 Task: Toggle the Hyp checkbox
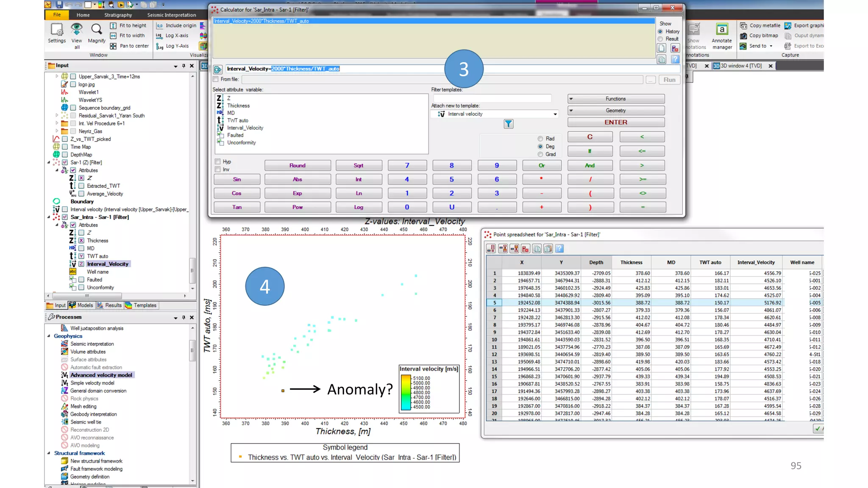tap(218, 161)
